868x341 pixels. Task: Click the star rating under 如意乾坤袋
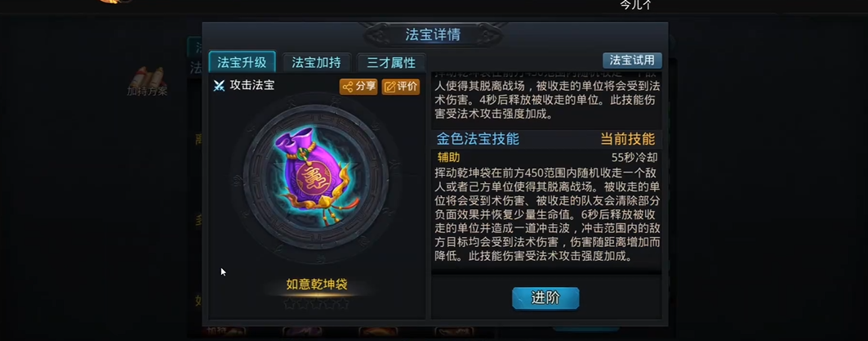click(x=316, y=303)
